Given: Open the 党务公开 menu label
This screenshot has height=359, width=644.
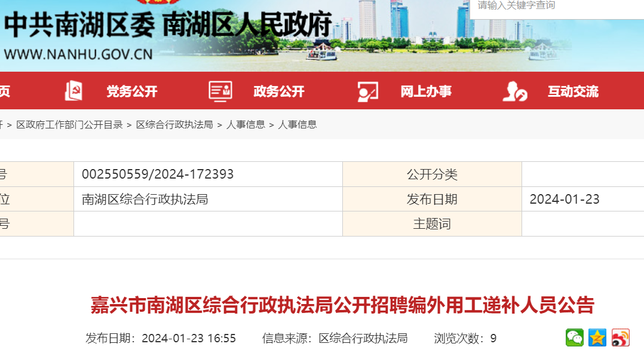Looking at the screenshot, I should tap(131, 91).
